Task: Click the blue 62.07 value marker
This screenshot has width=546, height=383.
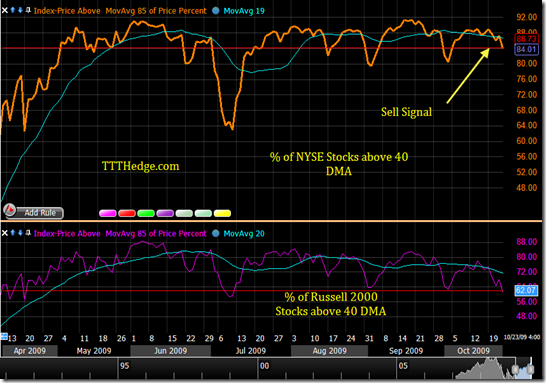Action: (x=526, y=290)
